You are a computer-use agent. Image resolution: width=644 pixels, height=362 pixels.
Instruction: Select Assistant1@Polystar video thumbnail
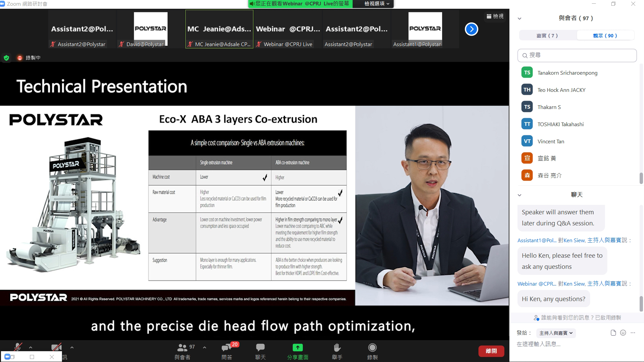pos(425,29)
